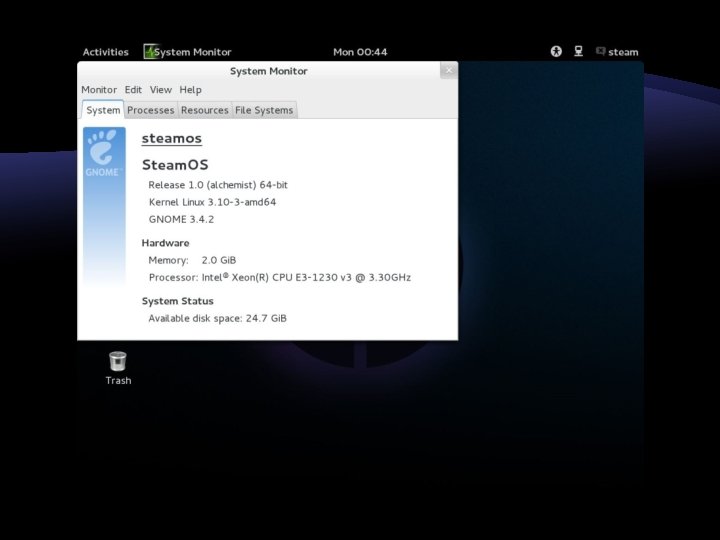Open the Activities overview
The width and height of the screenshot is (720, 540).
click(x=106, y=52)
